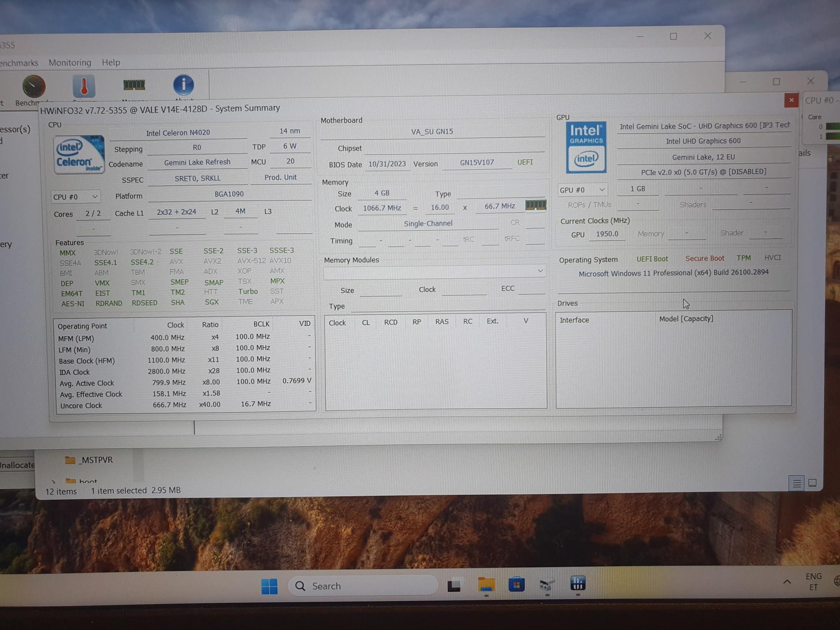Open the About info icon
840x630 pixels.
coord(184,85)
